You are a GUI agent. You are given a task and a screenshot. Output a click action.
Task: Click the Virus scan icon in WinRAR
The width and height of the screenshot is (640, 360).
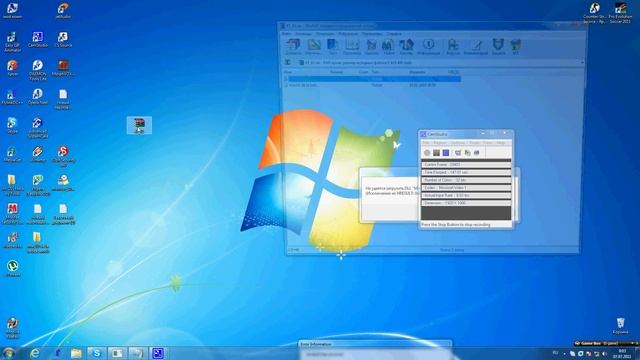pyautogui.click(x=452, y=47)
